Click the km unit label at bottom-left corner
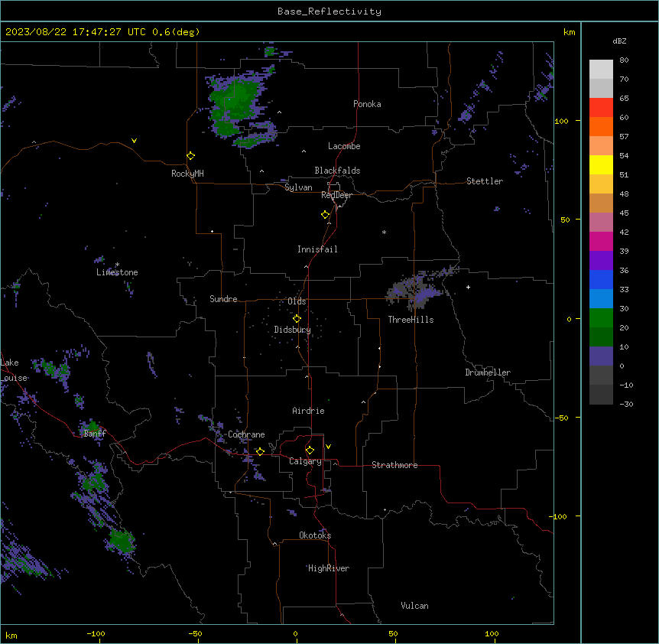The height and width of the screenshot is (644, 659). 11,635
